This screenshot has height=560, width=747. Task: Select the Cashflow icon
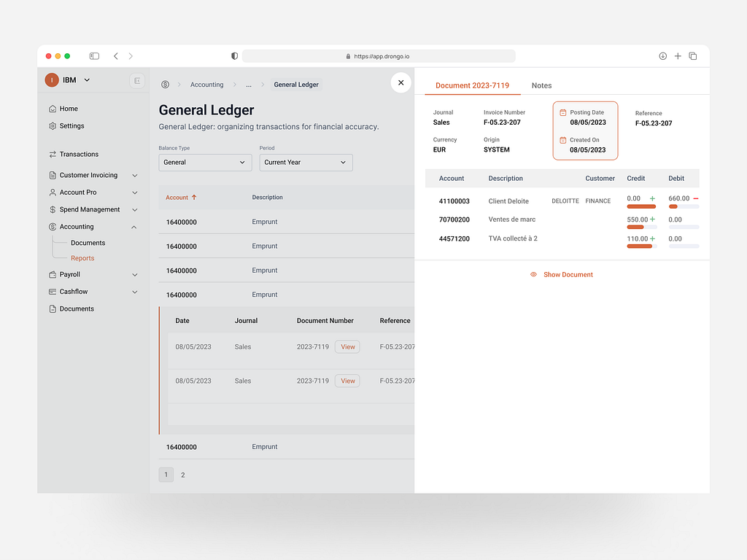(52, 292)
